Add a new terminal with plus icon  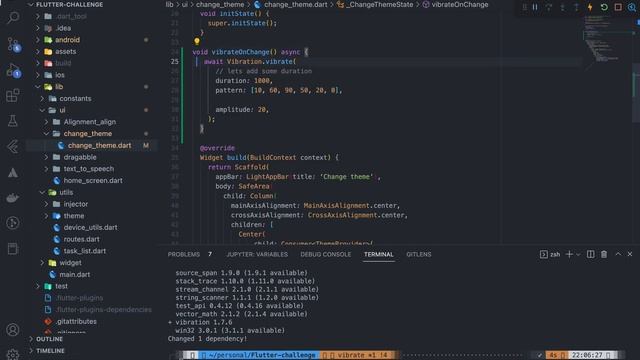(x=569, y=254)
